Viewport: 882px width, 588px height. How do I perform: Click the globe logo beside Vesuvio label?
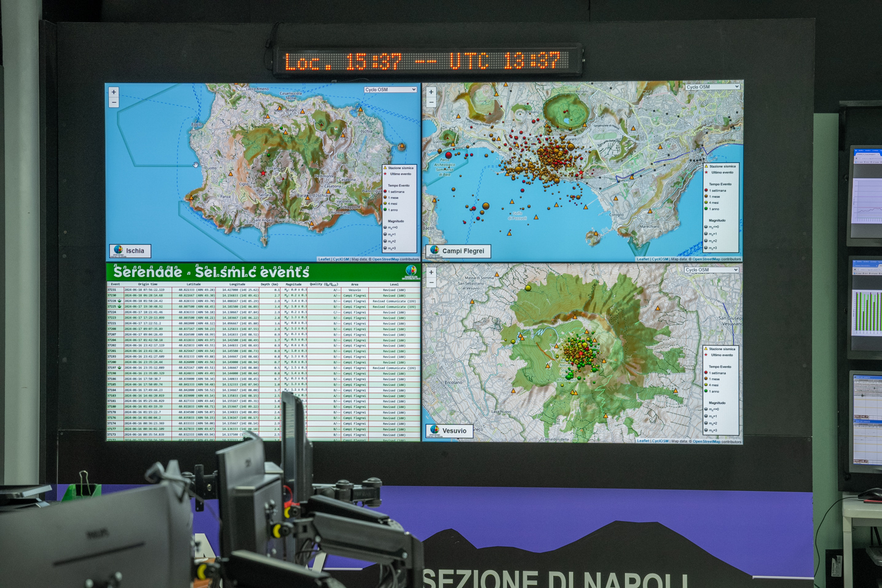(x=435, y=430)
